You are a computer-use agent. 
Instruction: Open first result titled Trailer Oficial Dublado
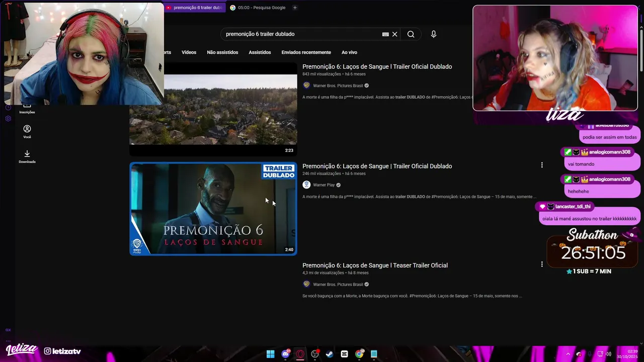(377, 66)
